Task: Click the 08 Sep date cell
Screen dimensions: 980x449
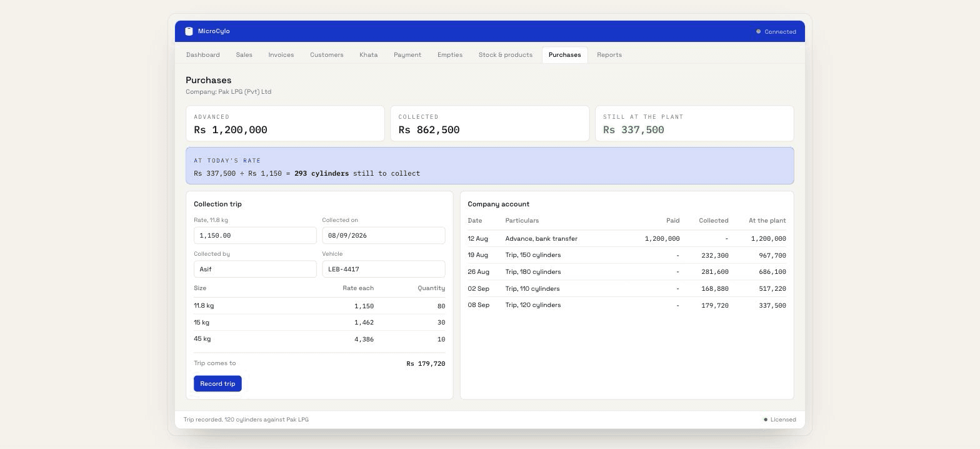Action: 479,305
